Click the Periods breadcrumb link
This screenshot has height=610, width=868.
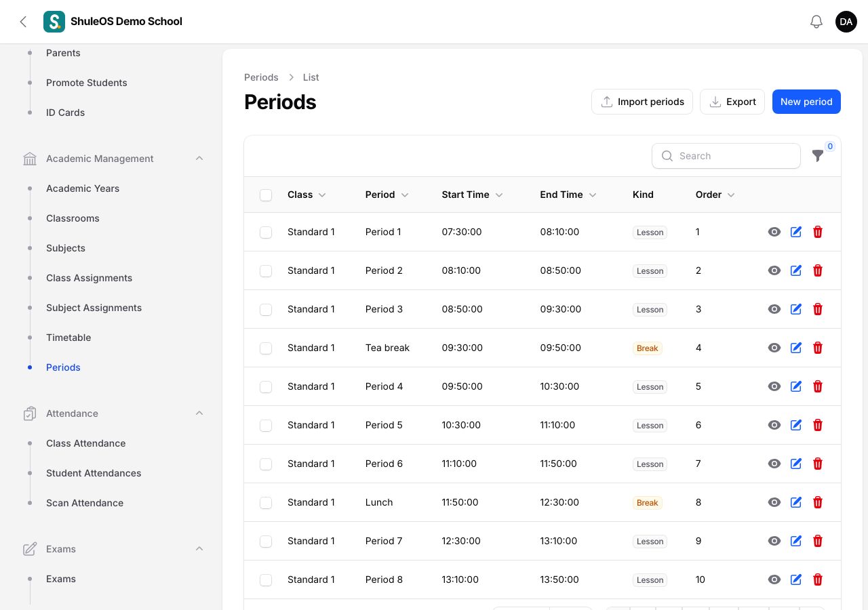coord(261,77)
